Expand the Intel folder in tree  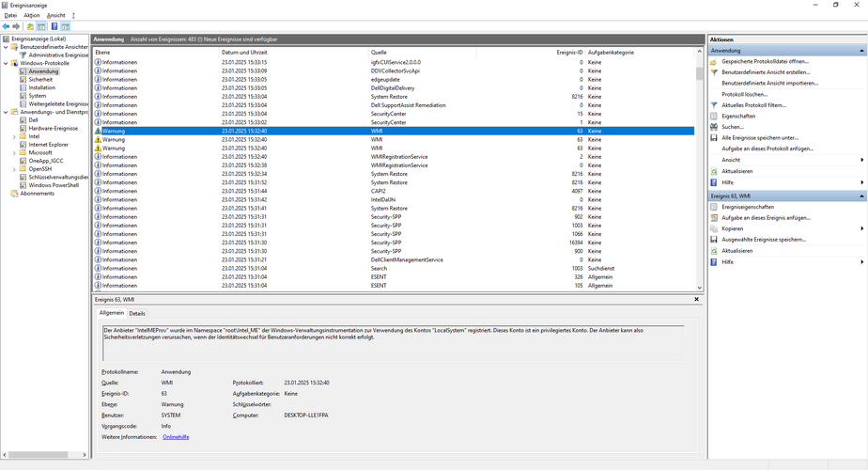point(14,136)
